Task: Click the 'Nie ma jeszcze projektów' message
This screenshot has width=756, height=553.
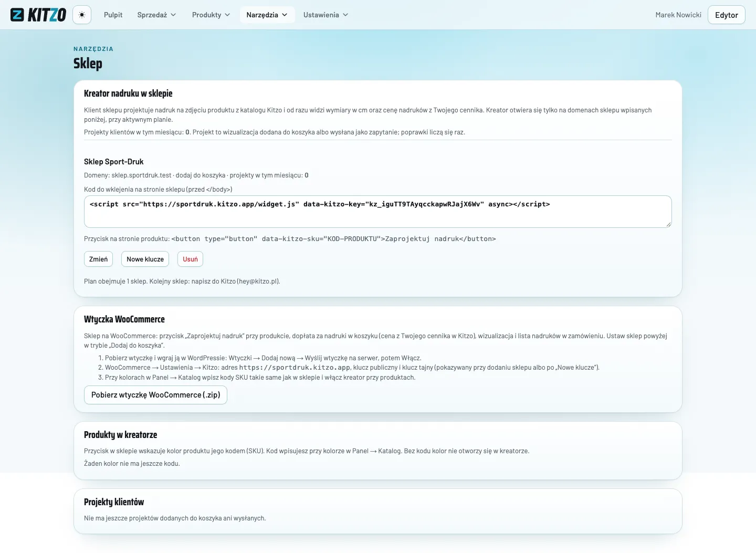Action: pos(175,518)
